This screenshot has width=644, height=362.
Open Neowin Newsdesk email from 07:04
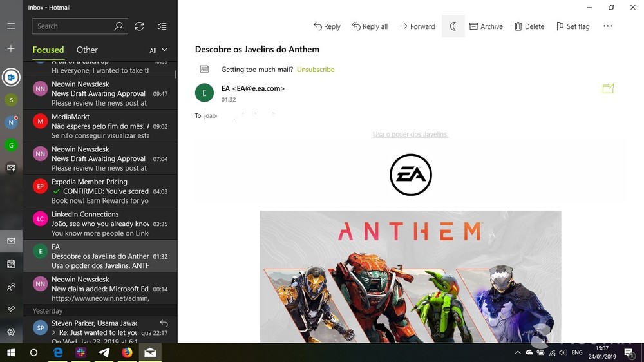pyautogui.click(x=100, y=158)
